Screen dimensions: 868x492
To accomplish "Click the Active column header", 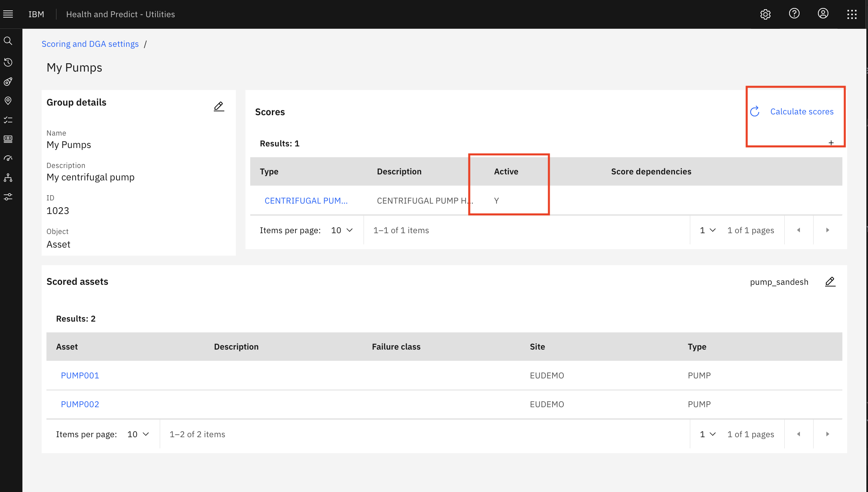I will coord(506,172).
